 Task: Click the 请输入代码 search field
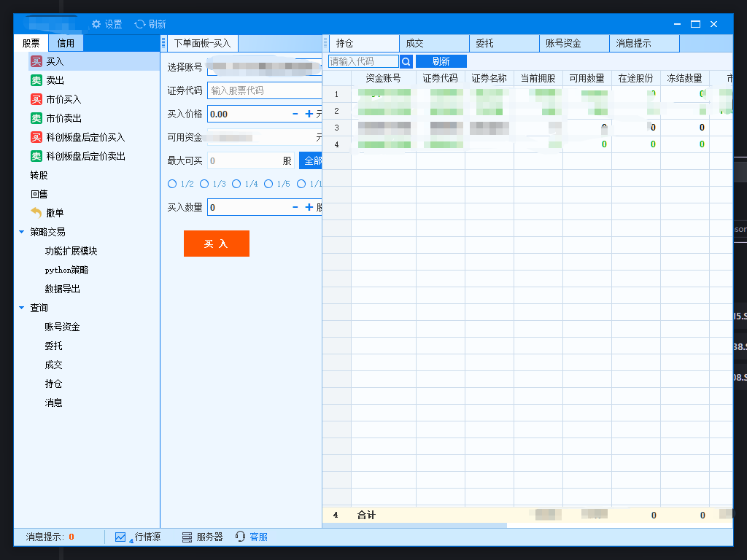(x=363, y=61)
